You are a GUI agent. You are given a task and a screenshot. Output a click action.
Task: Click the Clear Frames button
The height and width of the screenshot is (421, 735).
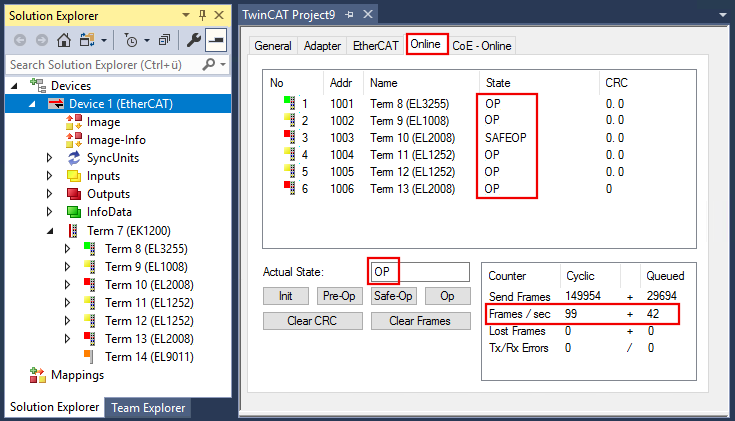pyautogui.click(x=420, y=321)
